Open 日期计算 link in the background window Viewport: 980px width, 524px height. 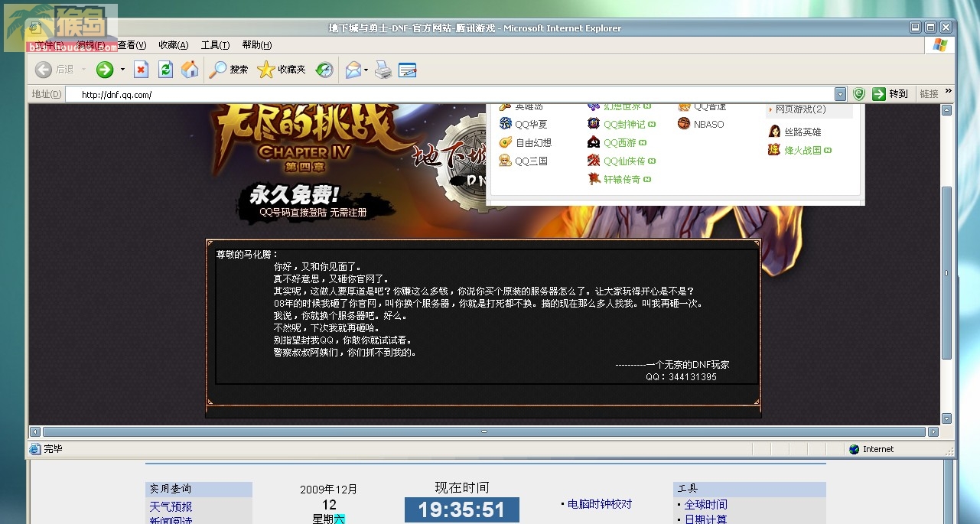(705, 520)
